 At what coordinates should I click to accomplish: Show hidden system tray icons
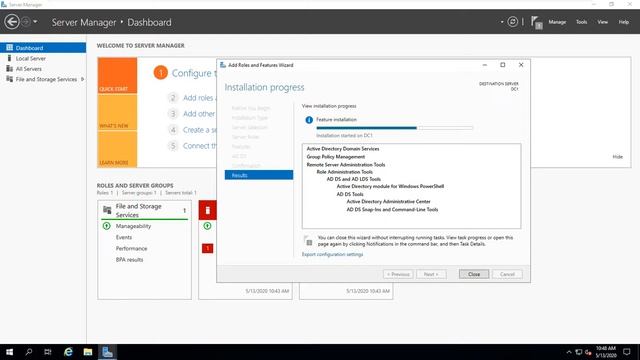point(569,352)
